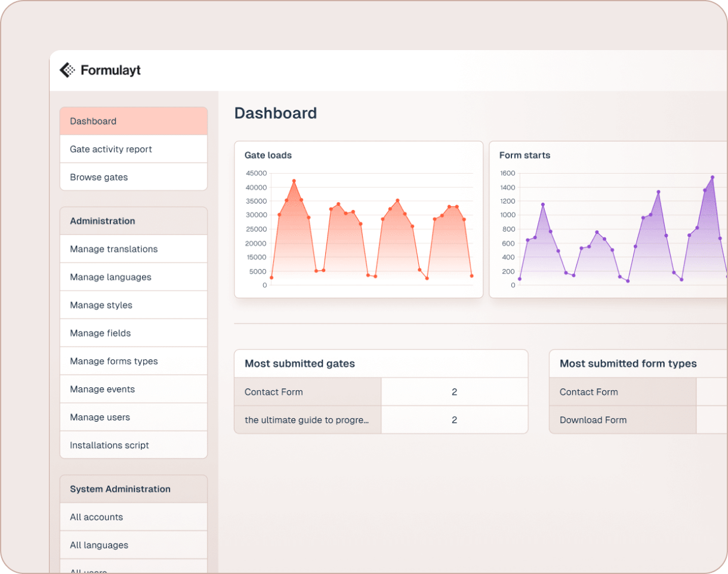Click Download Form in Most submitted form types
The height and width of the screenshot is (574, 728).
[593, 420]
